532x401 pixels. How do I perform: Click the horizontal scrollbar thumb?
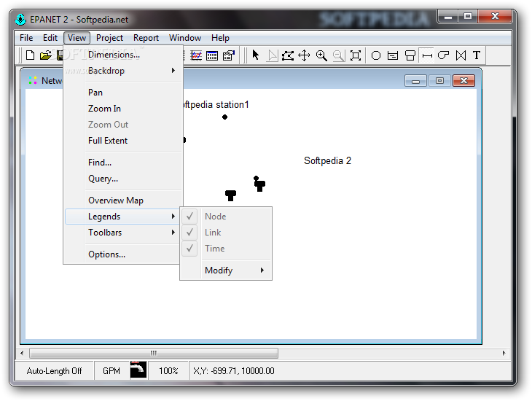(x=154, y=353)
